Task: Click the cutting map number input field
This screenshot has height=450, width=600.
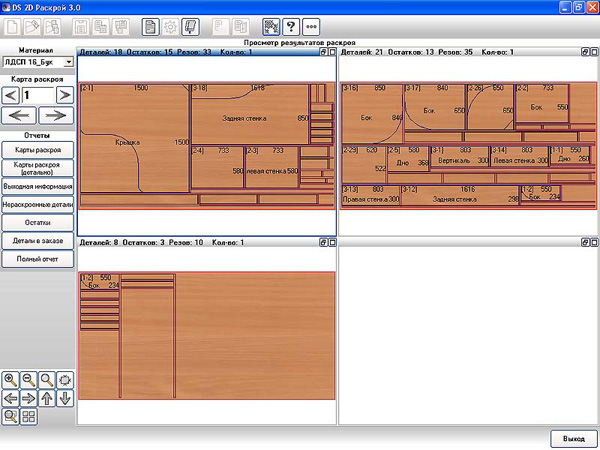Action: (38, 95)
